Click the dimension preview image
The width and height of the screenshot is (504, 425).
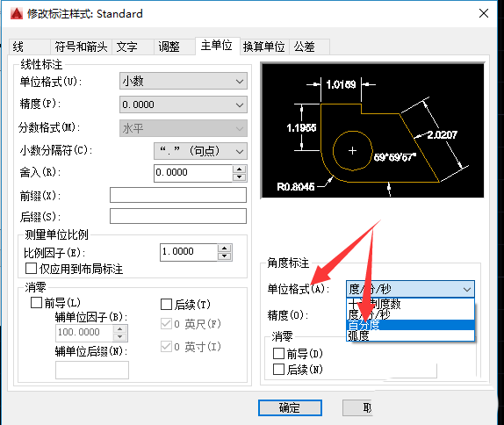click(x=372, y=130)
